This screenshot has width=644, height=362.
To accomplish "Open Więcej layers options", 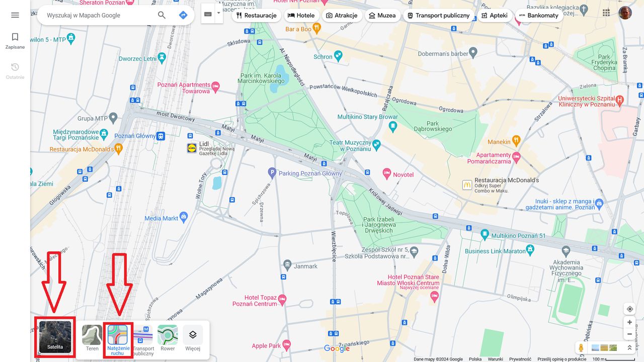I will point(193,338).
